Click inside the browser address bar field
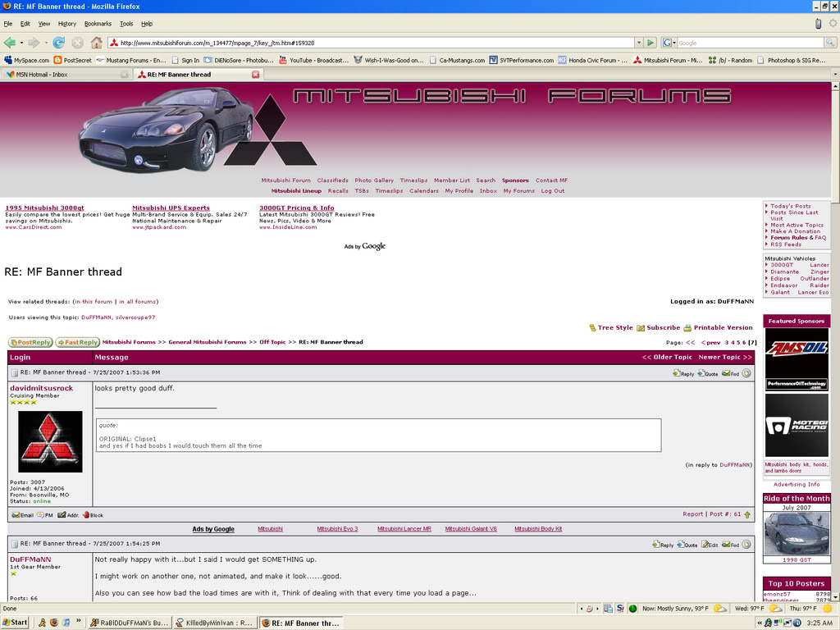The width and height of the screenshot is (840, 630). pyautogui.click(x=328, y=42)
